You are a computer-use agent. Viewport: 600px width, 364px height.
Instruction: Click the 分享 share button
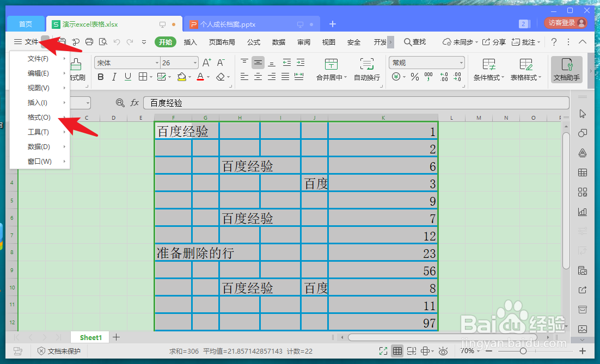point(494,42)
